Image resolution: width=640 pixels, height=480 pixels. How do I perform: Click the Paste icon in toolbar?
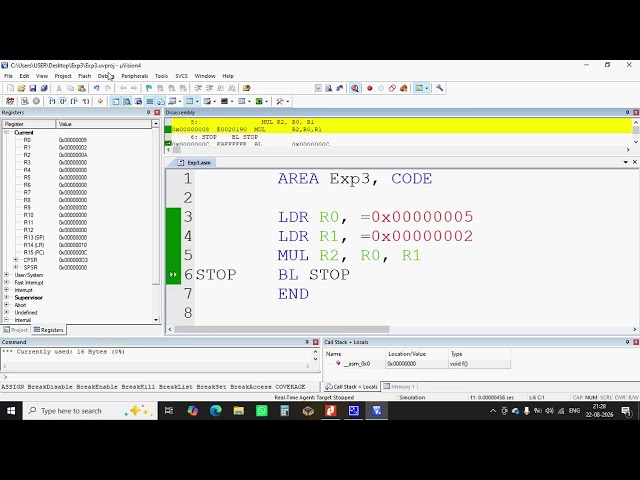[82, 88]
